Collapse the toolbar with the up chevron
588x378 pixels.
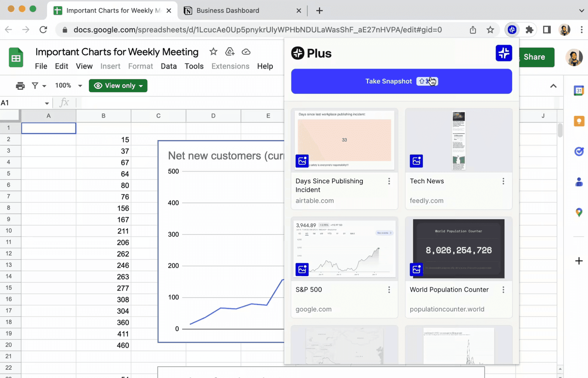pyautogui.click(x=553, y=86)
